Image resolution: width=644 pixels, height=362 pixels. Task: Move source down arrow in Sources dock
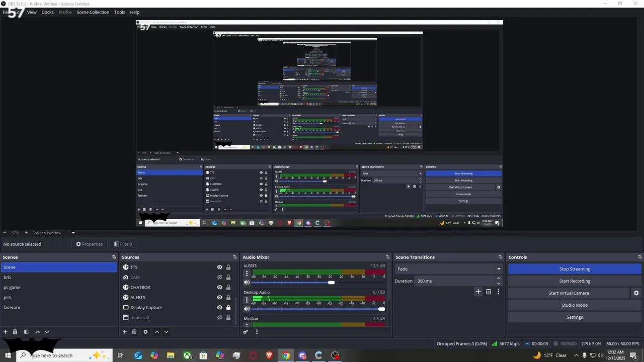click(x=166, y=332)
